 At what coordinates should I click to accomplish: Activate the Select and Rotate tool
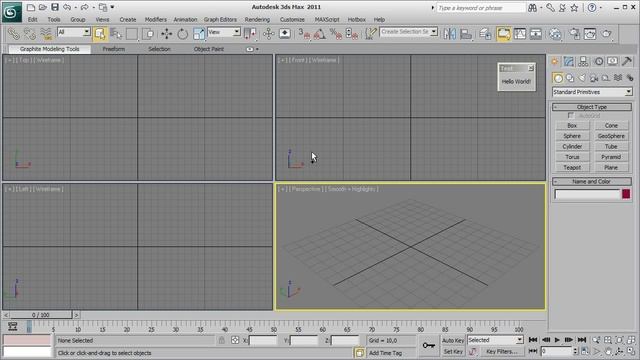[182, 33]
